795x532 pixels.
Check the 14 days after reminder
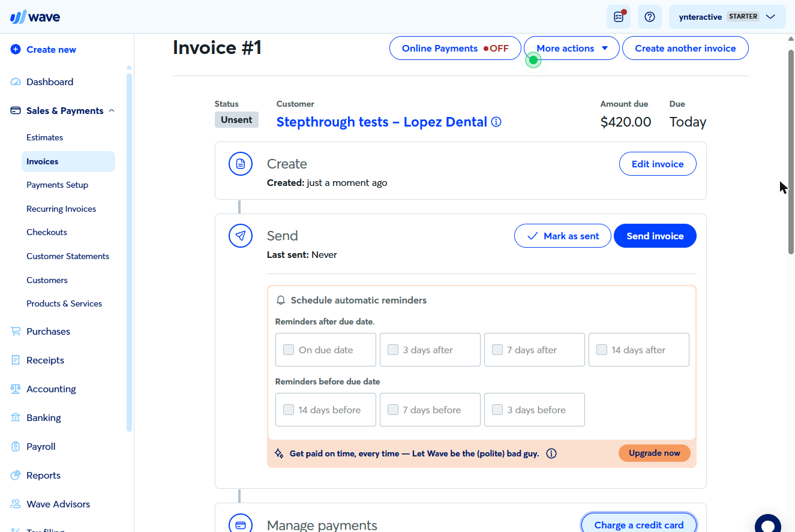pos(602,350)
